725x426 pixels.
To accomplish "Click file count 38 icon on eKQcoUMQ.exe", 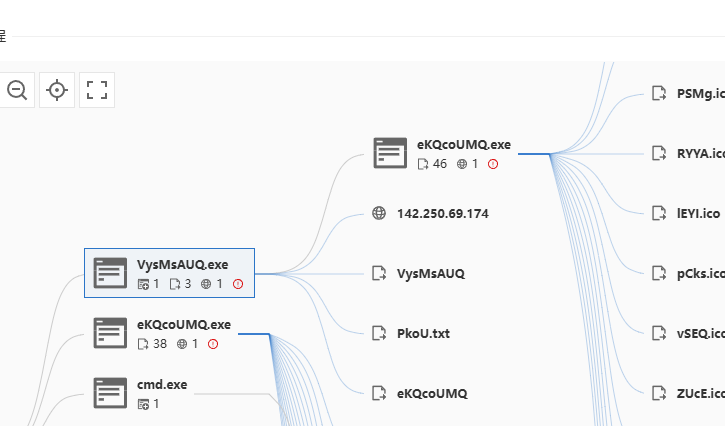I will point(143,344).
